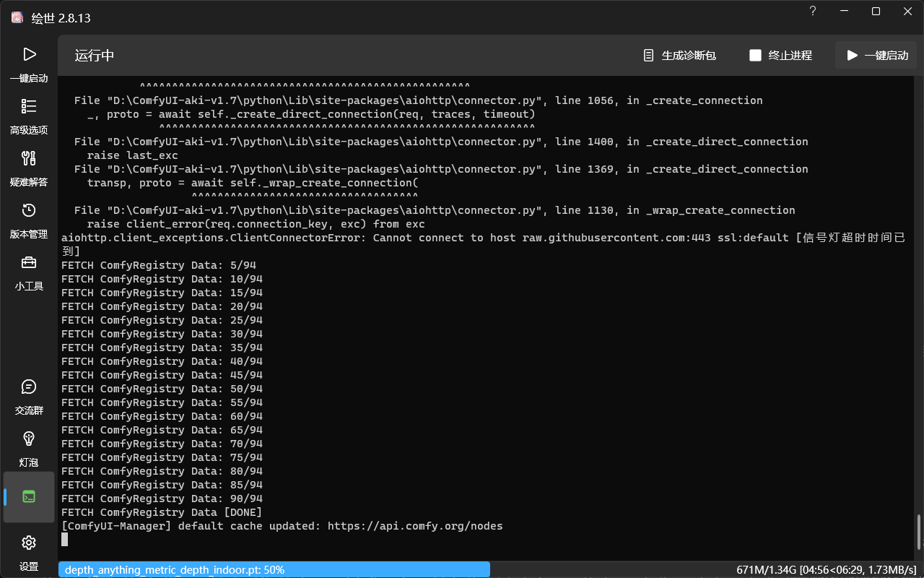
Task: Open 版本管理 version history clock icon
Action: point(29,210)
